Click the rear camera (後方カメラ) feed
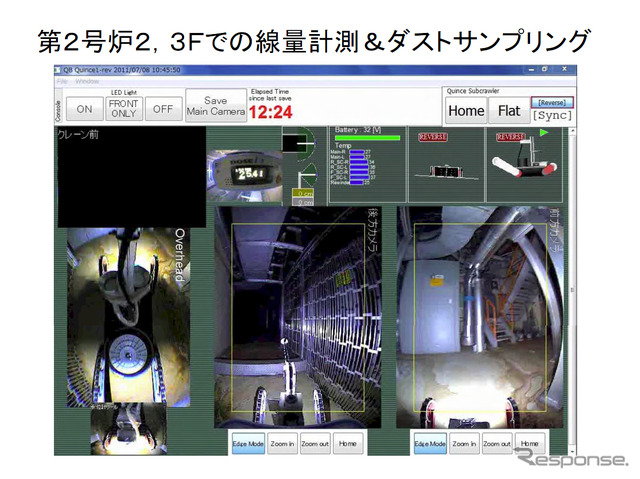 [x=298, y=317]
